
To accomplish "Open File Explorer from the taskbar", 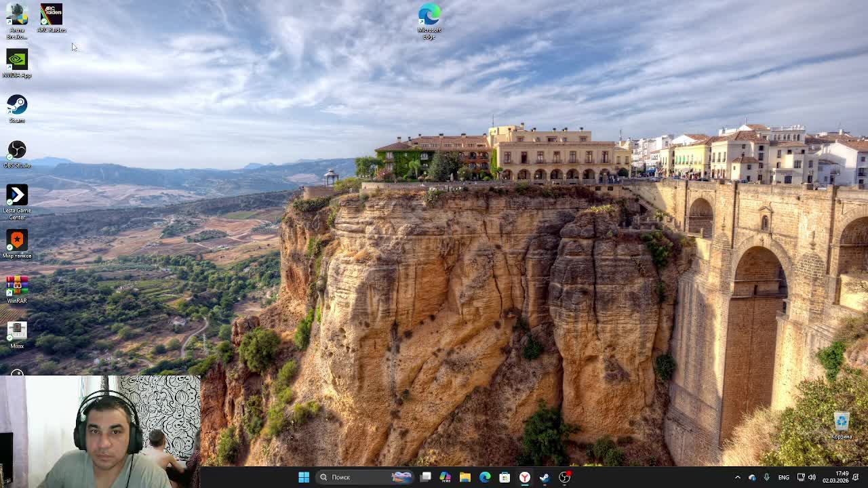I will click(x=465, y=477).
